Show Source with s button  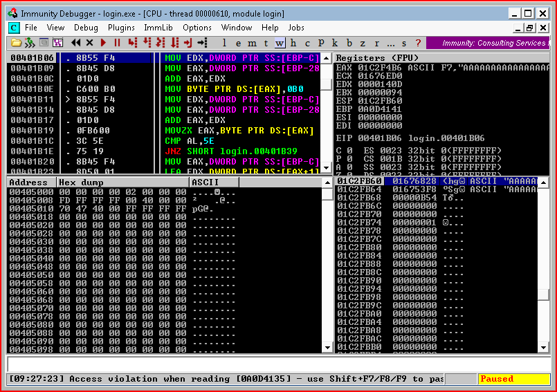[404, 43]
